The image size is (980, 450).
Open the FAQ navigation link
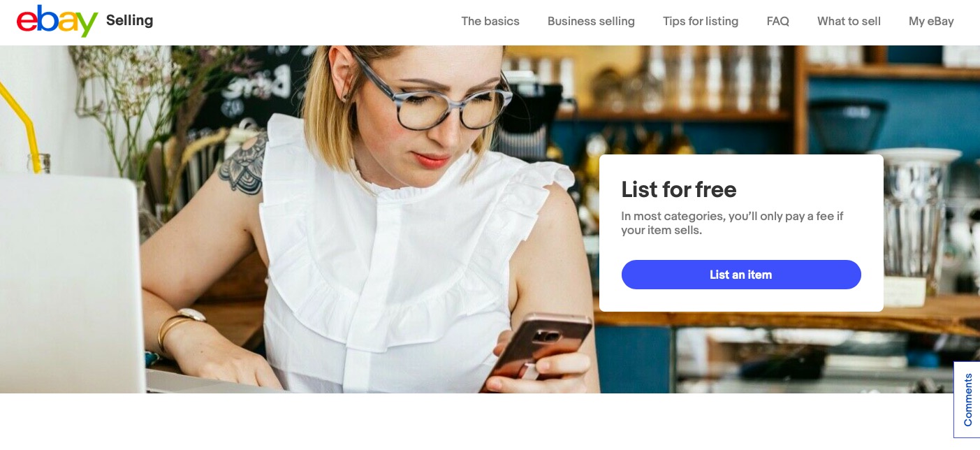coord(777,21)
